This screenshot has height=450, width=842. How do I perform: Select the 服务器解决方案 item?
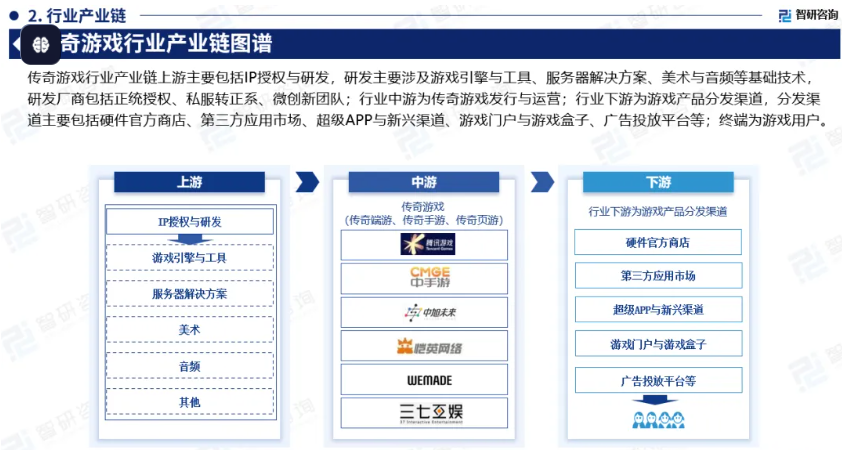[190, 294]
